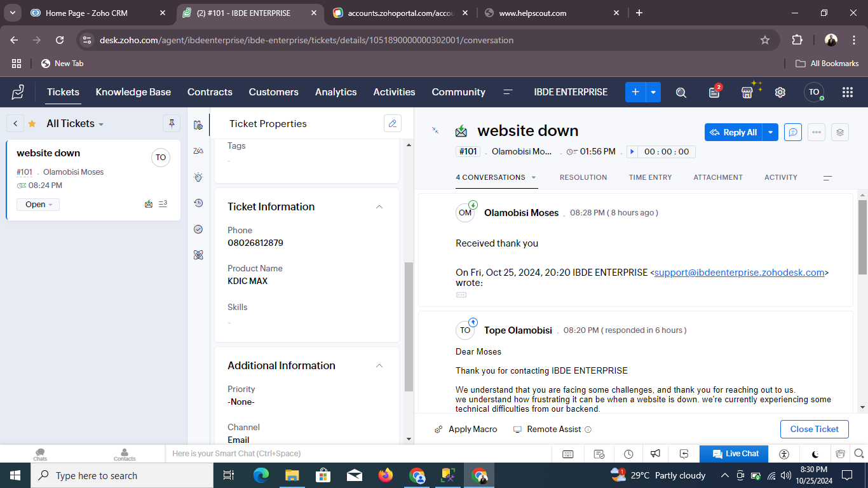Pin the All Tickets list panel
The height and width of the screenshot is (488, 868).
click(172, 123)
